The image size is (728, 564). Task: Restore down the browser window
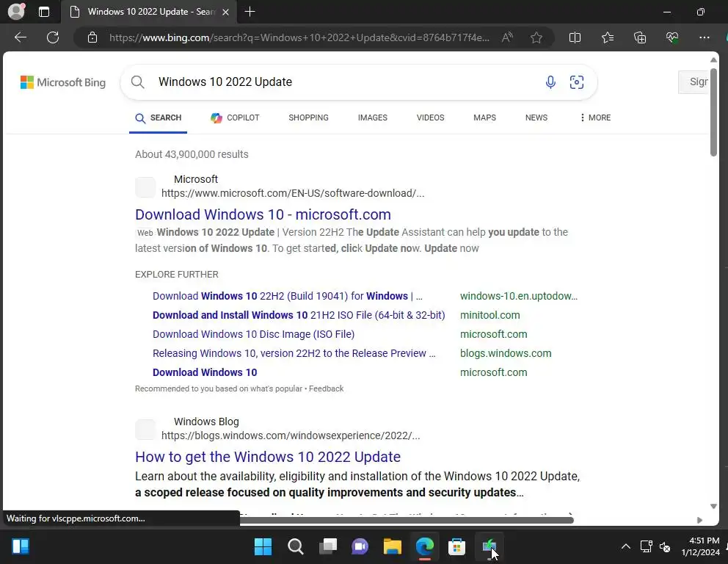[700, 12]
